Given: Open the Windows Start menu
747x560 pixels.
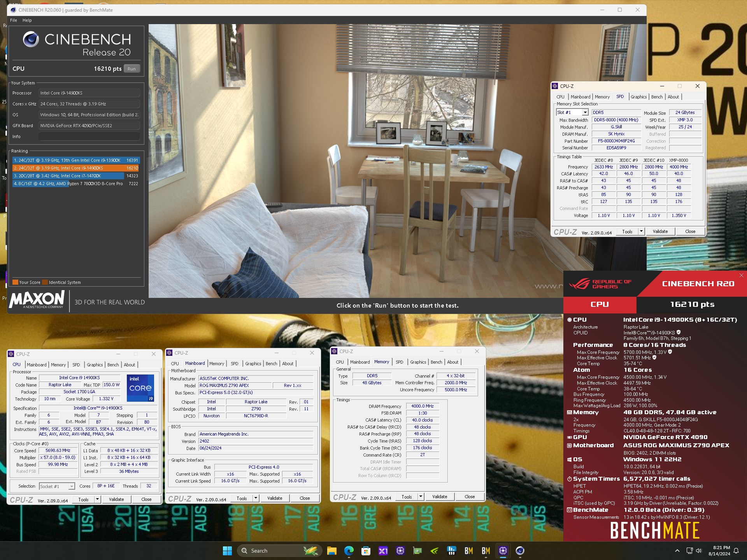Looking at the screenshot, I should 227,551.
